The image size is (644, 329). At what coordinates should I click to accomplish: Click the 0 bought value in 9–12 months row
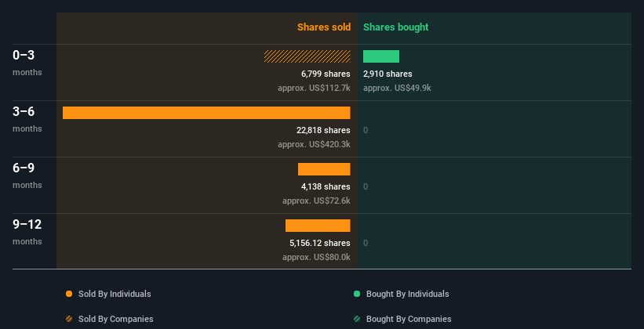coord(366,244)
